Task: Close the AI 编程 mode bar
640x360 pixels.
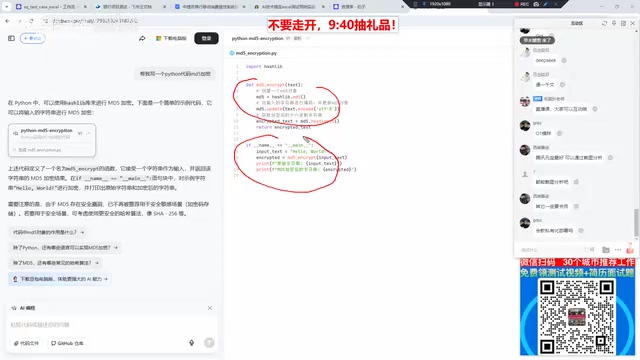Action: click(x=210, y=308)
